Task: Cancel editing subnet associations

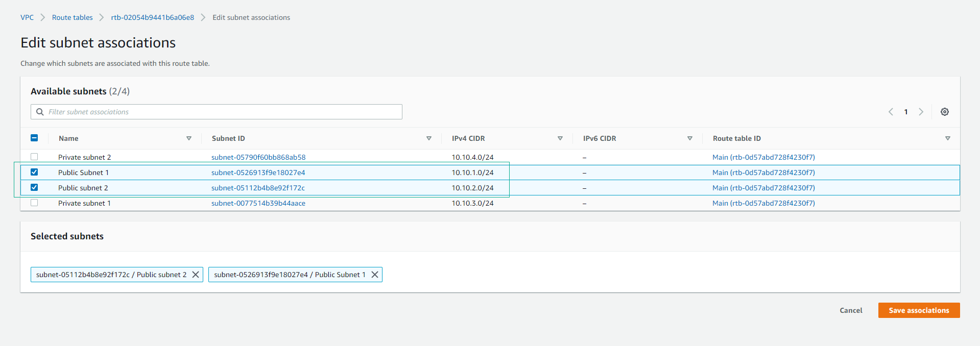Action: pyautogui.click(x=851, y=310)
